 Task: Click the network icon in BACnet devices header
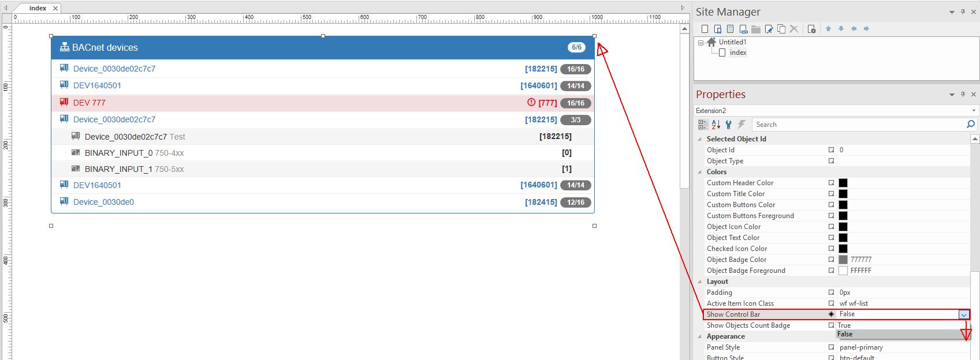coord(65,48)
